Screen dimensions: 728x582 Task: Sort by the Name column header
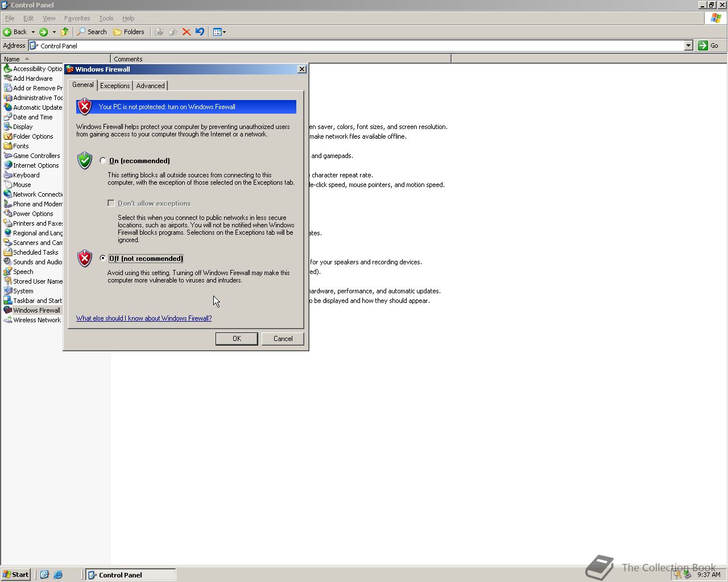pos(56,59)
